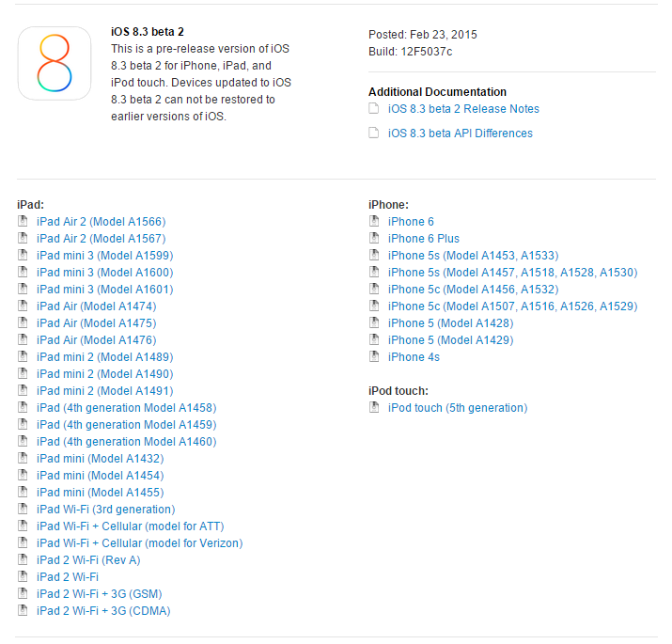Choose iPad Air (Model A1474) link
The image size is (672, 644).
(x=97, y=306)
